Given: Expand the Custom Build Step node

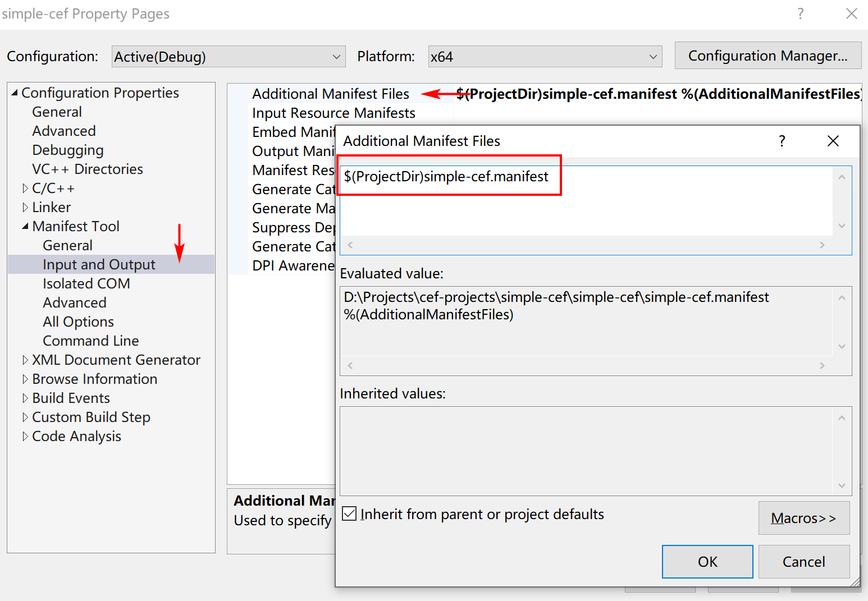Looking at the screenshot, I should 25,417.
